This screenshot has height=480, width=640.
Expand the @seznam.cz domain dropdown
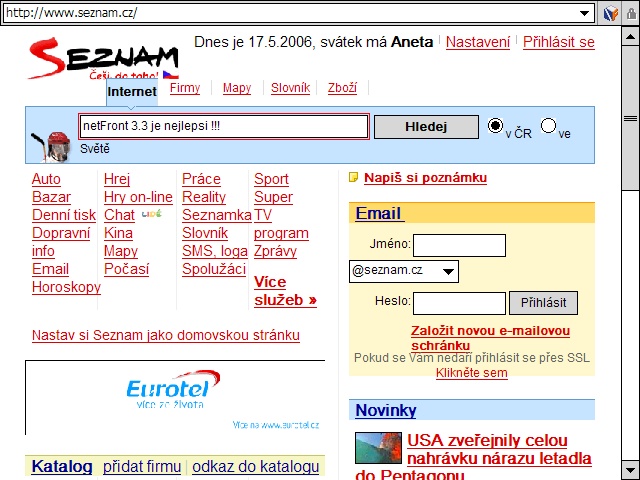coord(448,271)
